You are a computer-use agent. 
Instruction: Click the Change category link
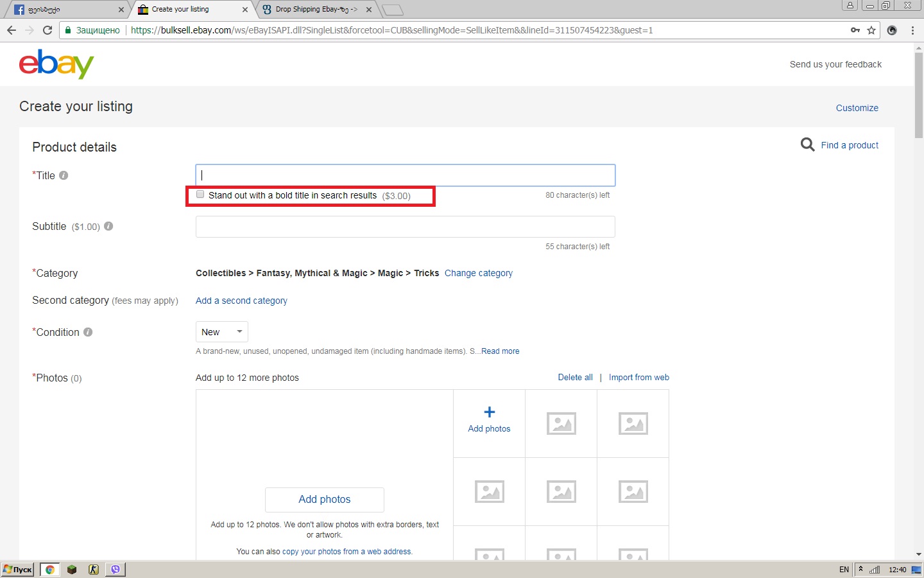tap(479, 273)
